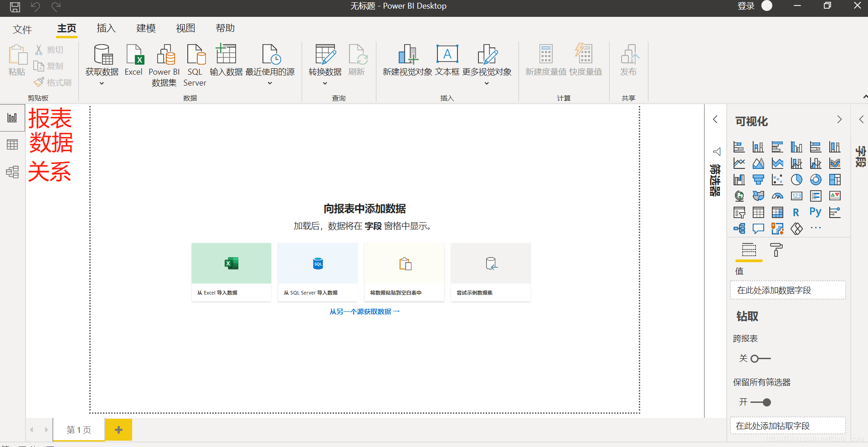Open the Fields well tab icon
Image resolution: width=868 pixels, height=447 pixels.
pyautogui.click(x=749, y=250)
